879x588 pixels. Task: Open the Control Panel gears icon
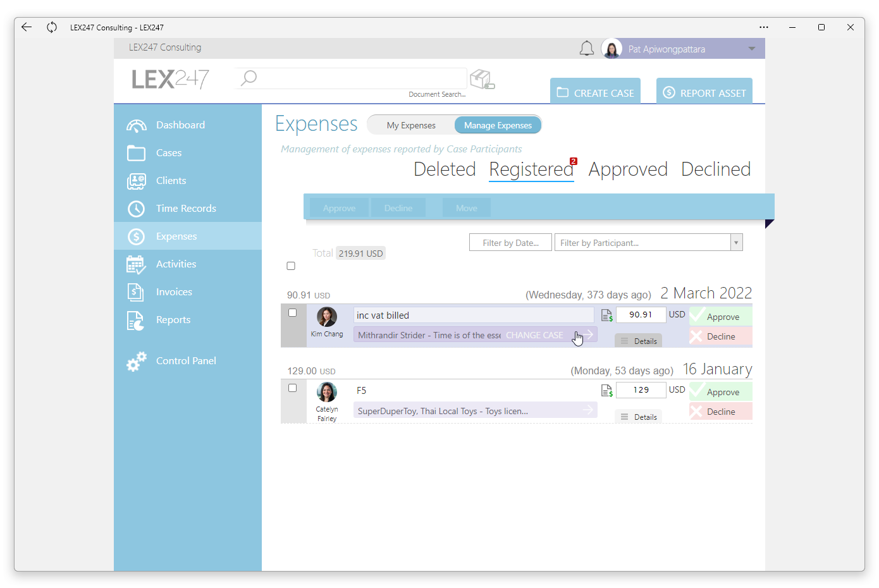coord(136,361)
